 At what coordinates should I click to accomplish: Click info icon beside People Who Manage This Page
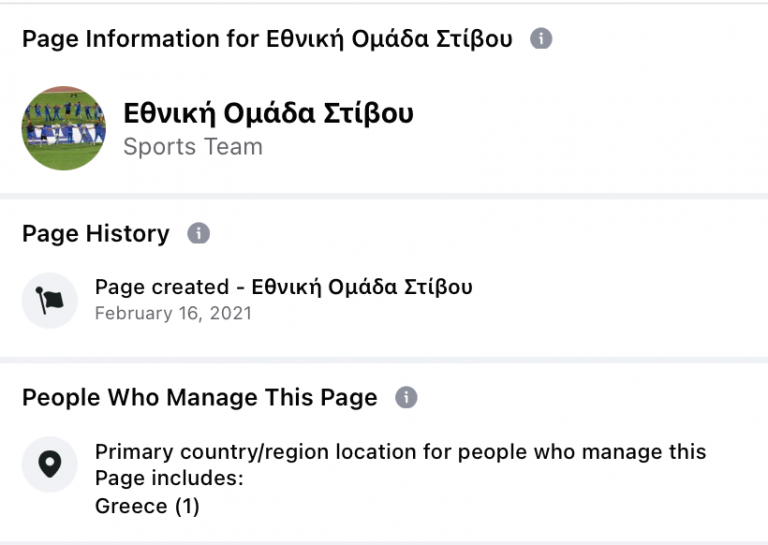406,397
